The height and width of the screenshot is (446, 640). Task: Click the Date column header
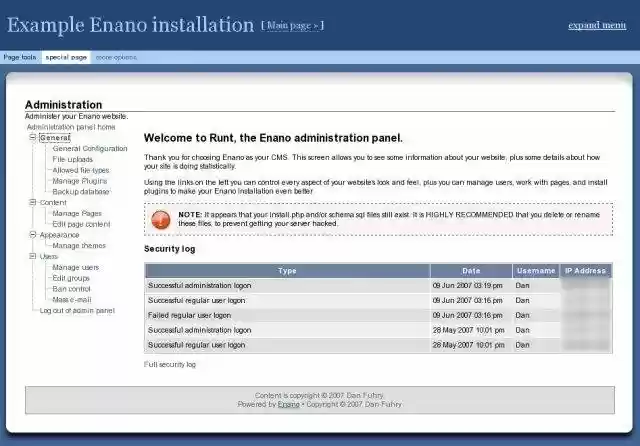coord(471,271)
